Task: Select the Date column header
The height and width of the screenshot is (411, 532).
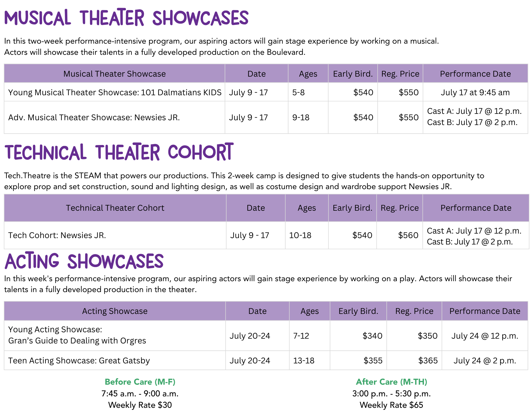Action: [256, 73]
